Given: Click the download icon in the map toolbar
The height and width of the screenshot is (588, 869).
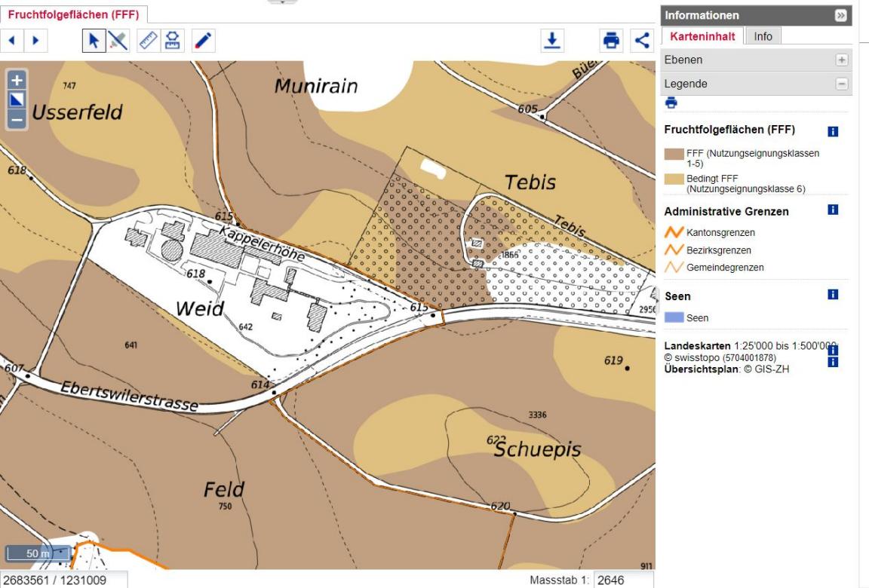Looking at the screenshot, I should (553, 40).
